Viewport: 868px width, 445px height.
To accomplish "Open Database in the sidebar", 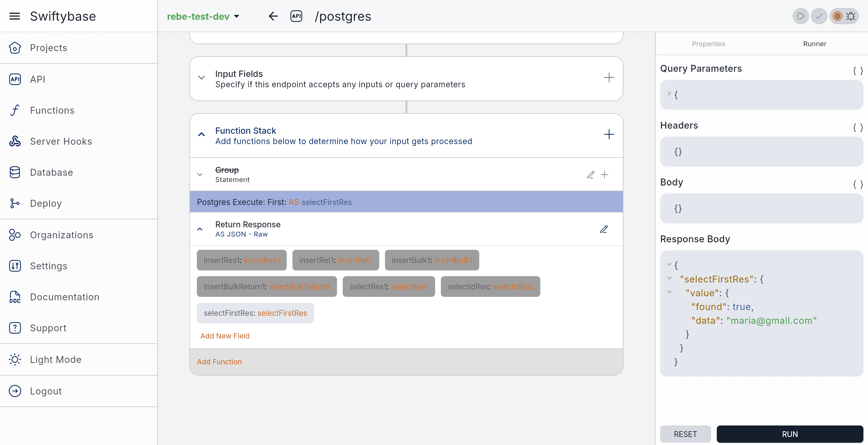I will click(x=52, y=172).
